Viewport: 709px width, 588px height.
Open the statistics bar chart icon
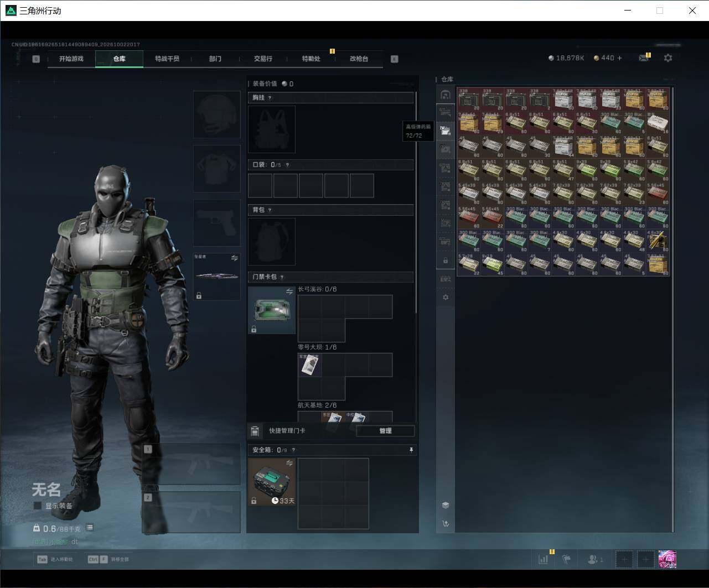point(543,559)
